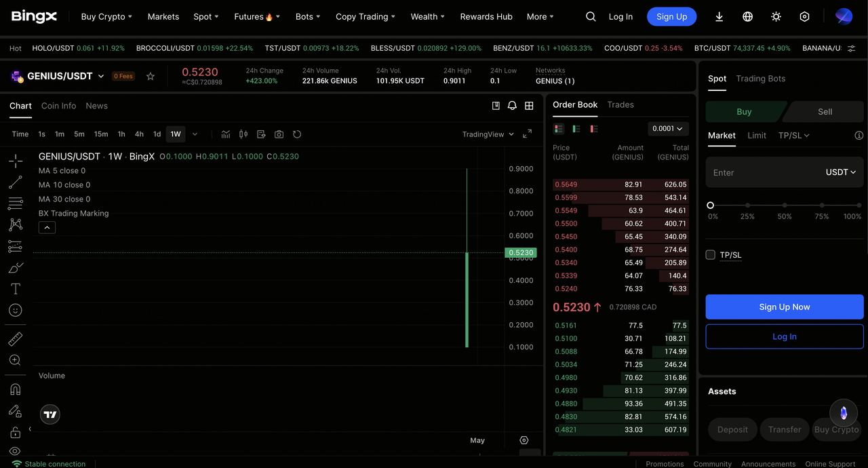Viewport: 868px width, 468px height.
Task: Take a chart screenshot with camera icon
Action: [279, 134]
